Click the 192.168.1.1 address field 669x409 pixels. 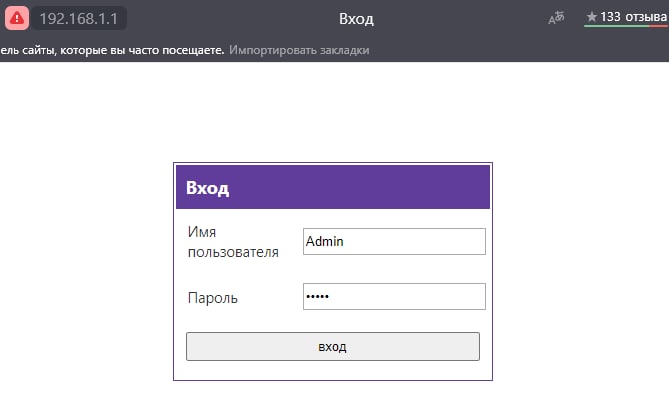tap(78, 18)
